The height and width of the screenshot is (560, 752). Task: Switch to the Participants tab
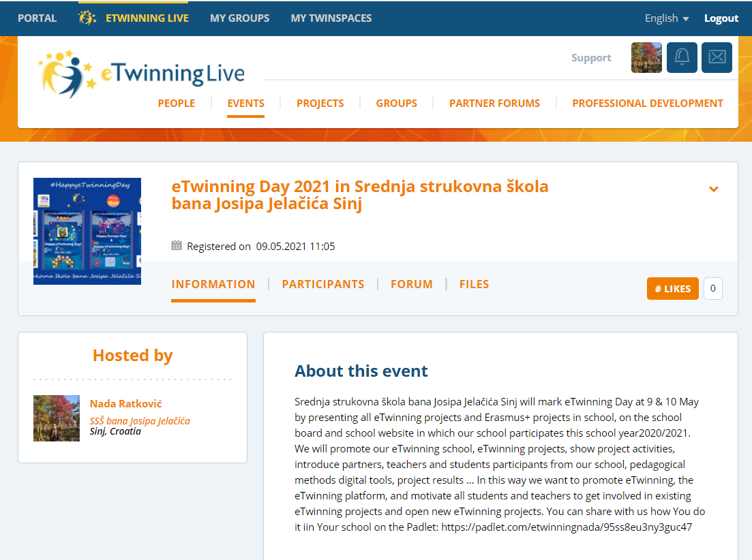(323, 285)
